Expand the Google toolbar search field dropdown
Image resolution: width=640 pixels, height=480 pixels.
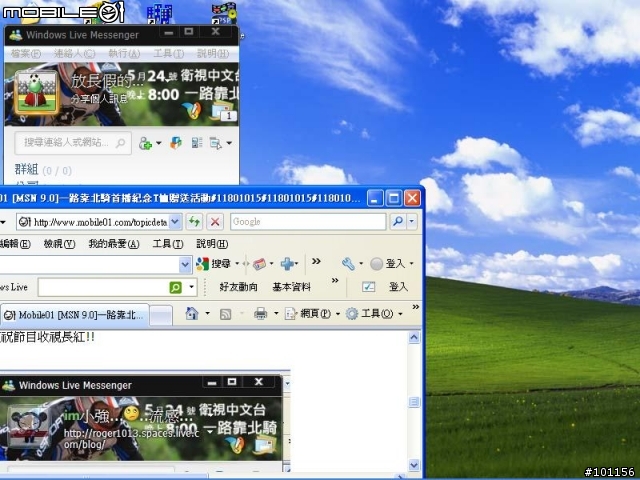185,264
